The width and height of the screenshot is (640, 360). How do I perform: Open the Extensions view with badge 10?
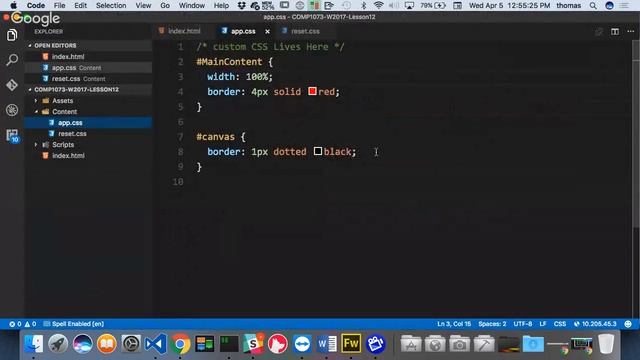pos(12,135)
